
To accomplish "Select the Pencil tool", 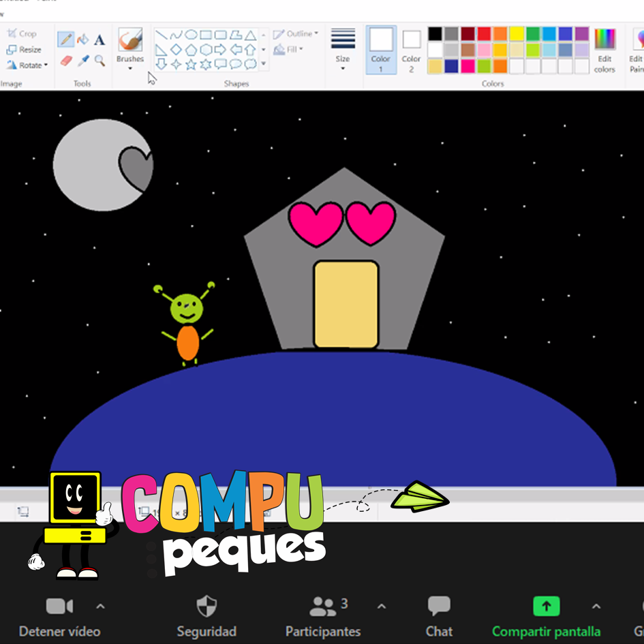I will pyautogui.click(x=66, y=40).
